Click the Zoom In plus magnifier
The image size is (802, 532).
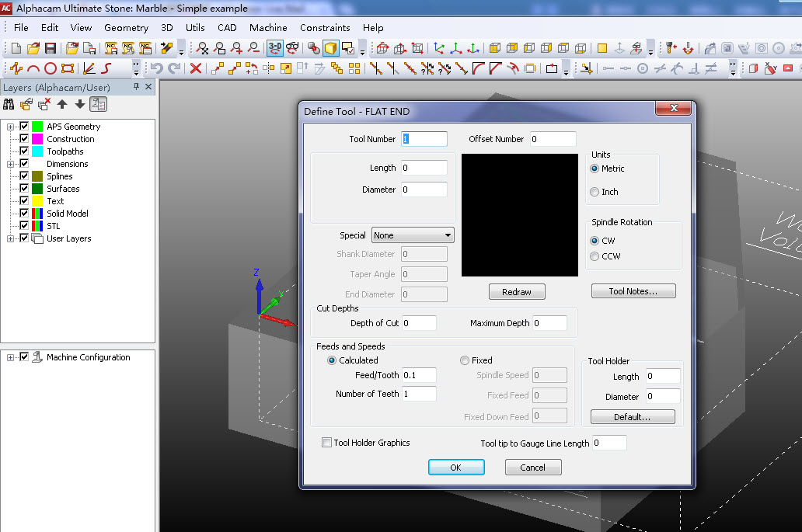(x=236, y=49)
